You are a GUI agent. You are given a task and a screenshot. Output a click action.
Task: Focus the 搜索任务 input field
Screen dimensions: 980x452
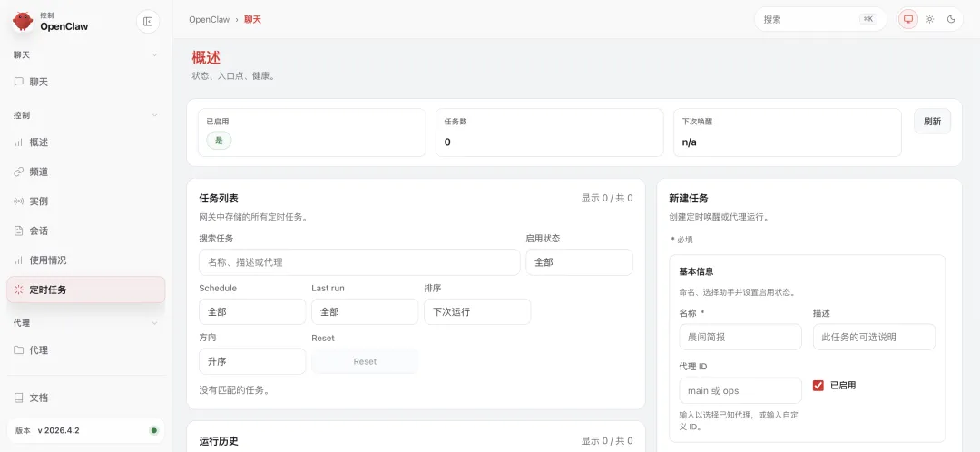pyautogui.click(x=359, y=262)
